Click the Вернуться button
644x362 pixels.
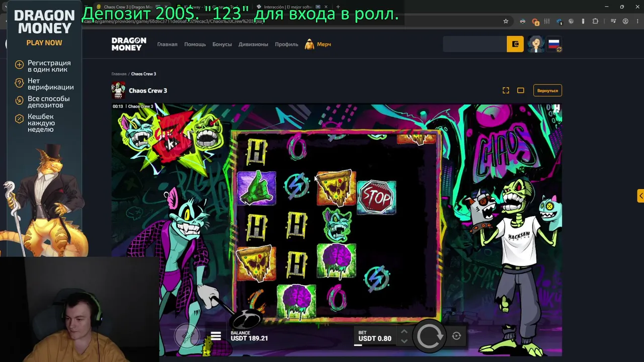pos(547,90)
